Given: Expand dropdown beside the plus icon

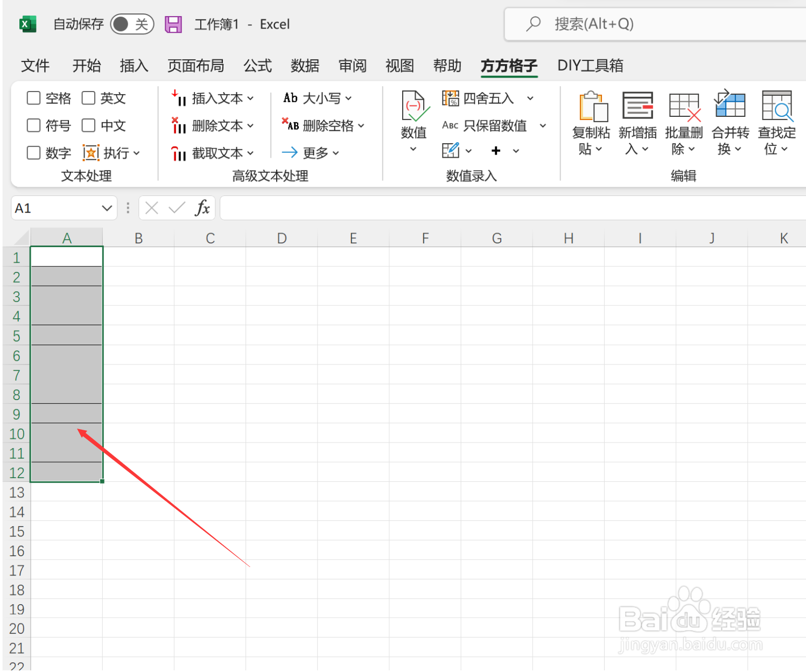Looking at the screenshot, I should (516, 151).
